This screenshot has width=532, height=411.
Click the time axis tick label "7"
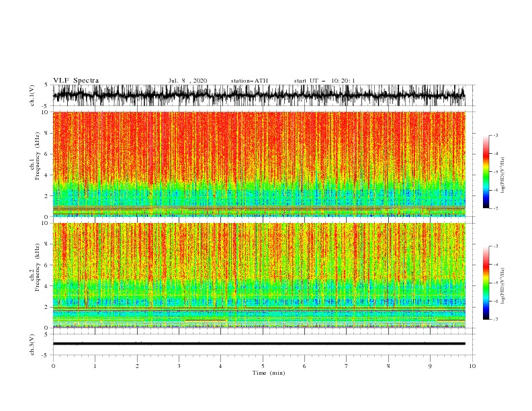tap(347, 366)
